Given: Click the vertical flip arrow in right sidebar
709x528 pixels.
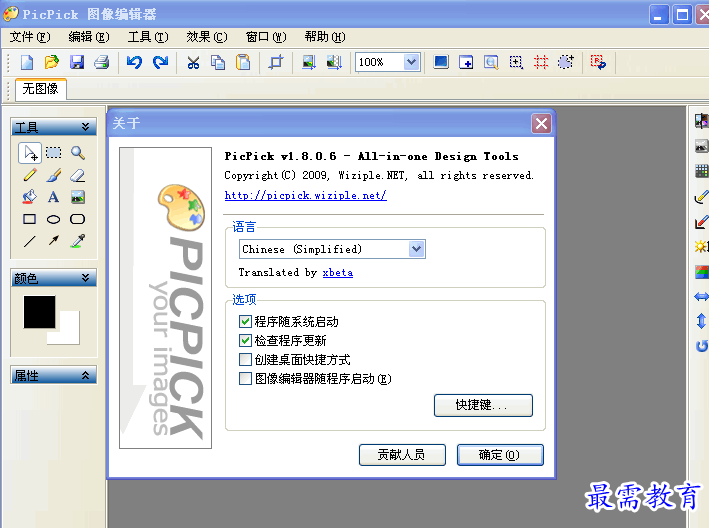Looking at the screenshot, I should click(x=701, y=321).
